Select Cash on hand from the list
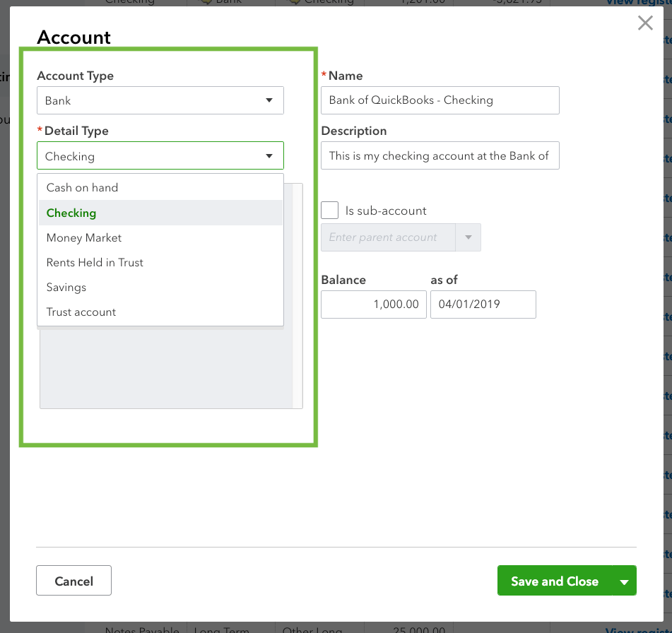This screenshot has width=672, height=633. pyautogui.click(x=160, y=188)
